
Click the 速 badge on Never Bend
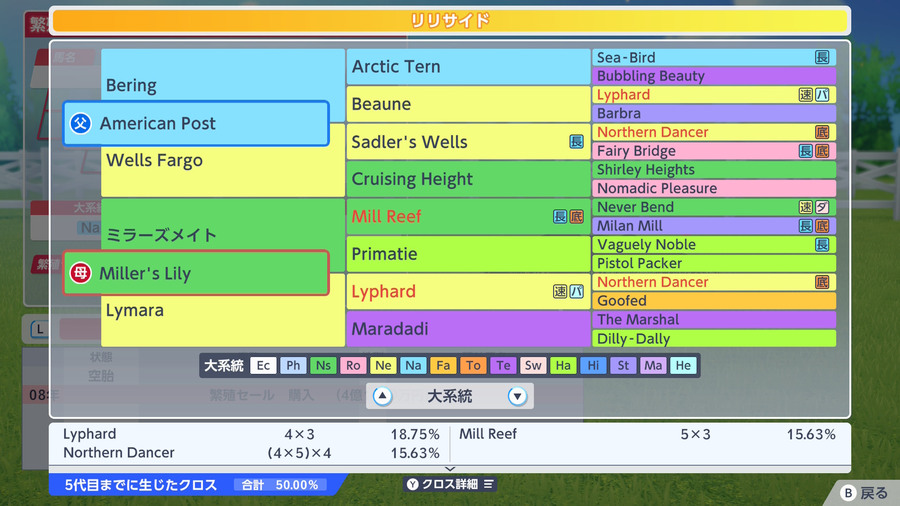pos(806,207)
